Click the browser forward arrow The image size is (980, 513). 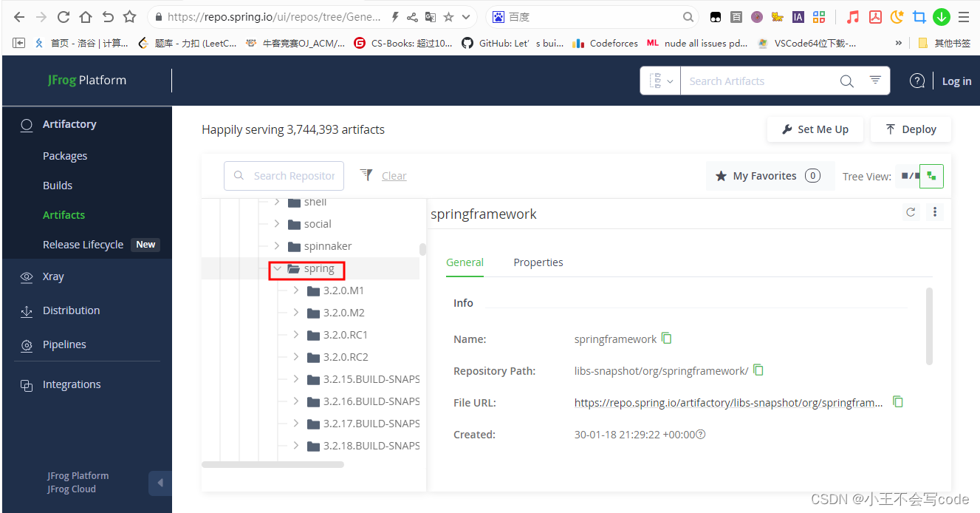pos(41,16)
